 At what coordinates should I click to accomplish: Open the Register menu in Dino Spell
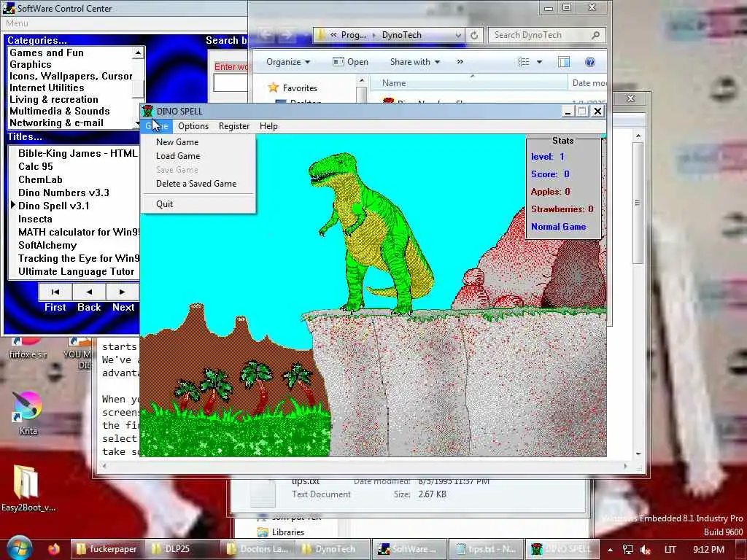234,126
